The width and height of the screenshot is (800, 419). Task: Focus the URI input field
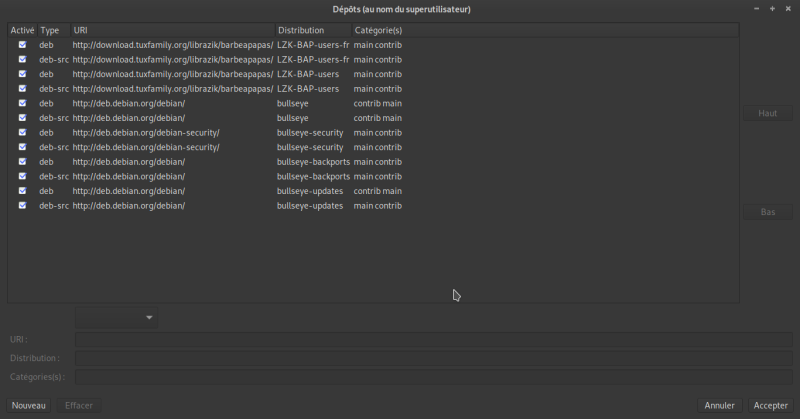[434, 339]
